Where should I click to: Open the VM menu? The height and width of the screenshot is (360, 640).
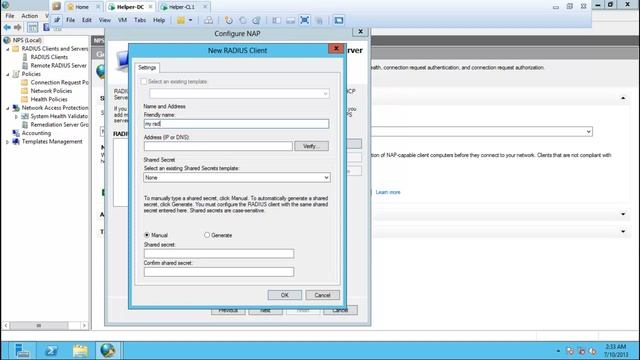(122, 20)
